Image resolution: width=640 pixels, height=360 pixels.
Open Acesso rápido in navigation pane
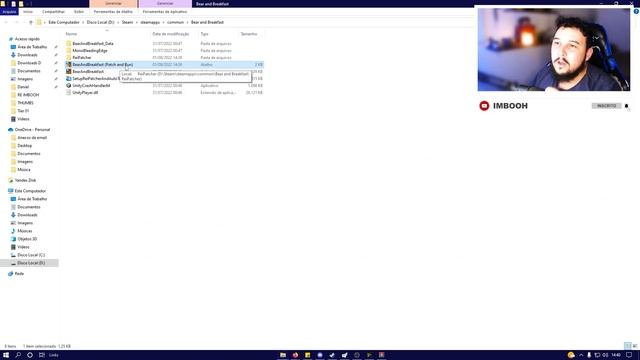pos(27,39)
